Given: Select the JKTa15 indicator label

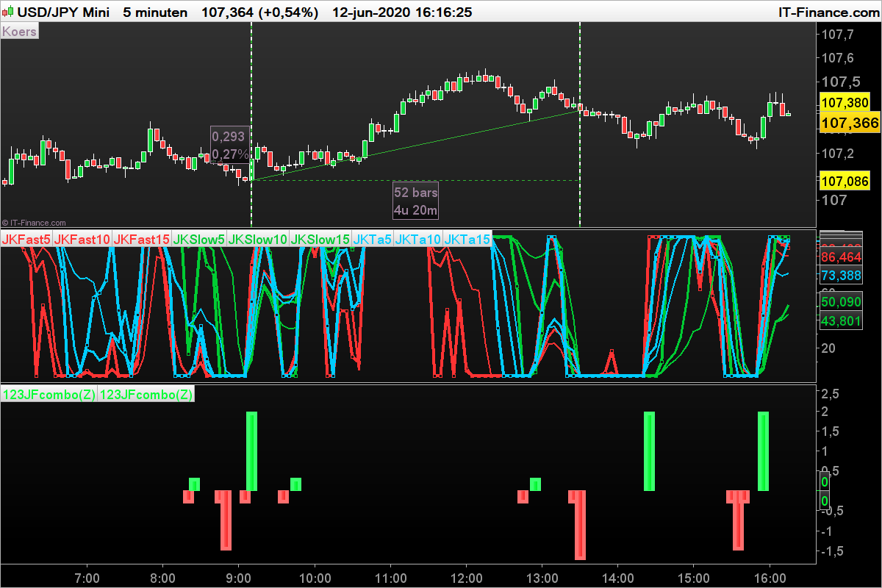Looking at the screenshot, I should point(467,240).
